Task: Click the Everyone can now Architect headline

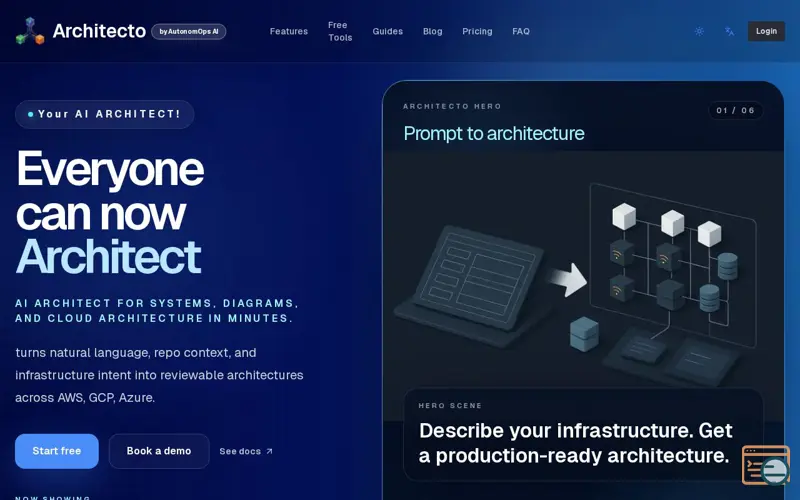Action: click(x=110, y=212)
